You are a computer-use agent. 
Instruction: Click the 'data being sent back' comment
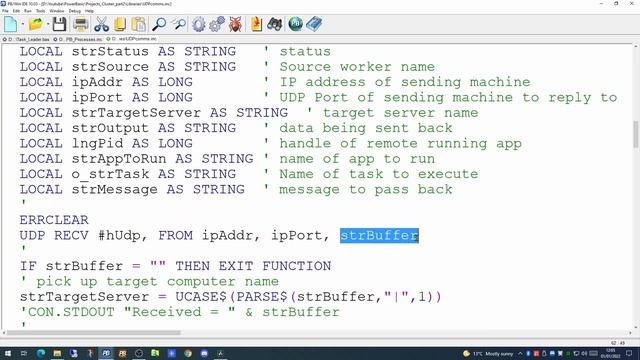click(366, 128)
